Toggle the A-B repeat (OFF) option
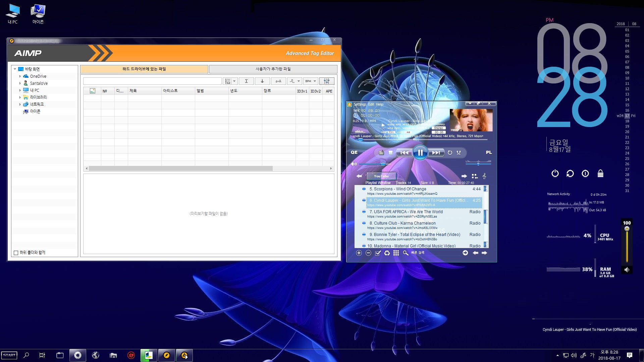Viewport: 644px width, 362px height. coord(394,128)
